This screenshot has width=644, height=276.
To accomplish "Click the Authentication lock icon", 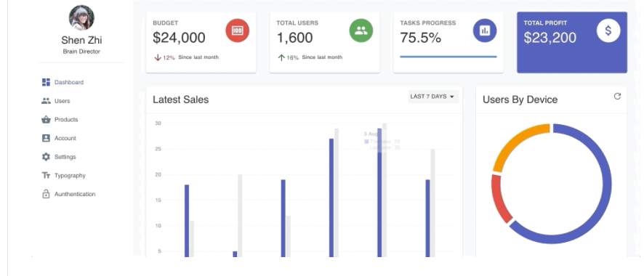I will coord(46,194).
